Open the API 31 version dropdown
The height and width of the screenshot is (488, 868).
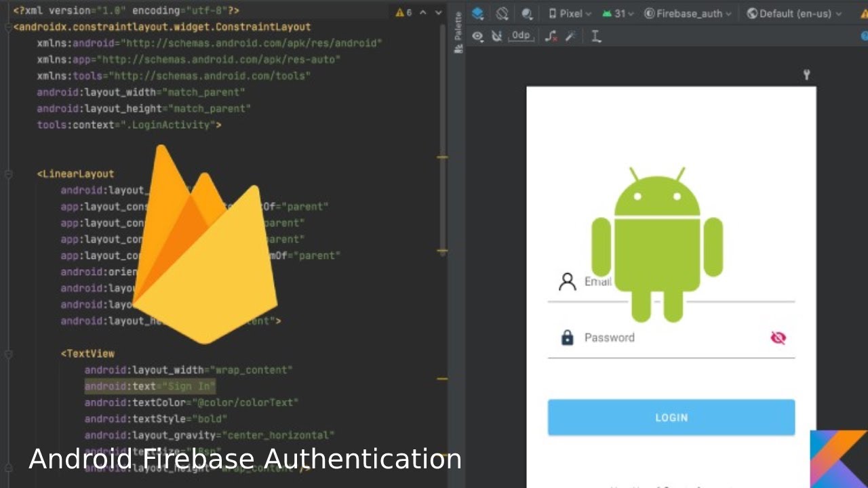tap(618, 14)
